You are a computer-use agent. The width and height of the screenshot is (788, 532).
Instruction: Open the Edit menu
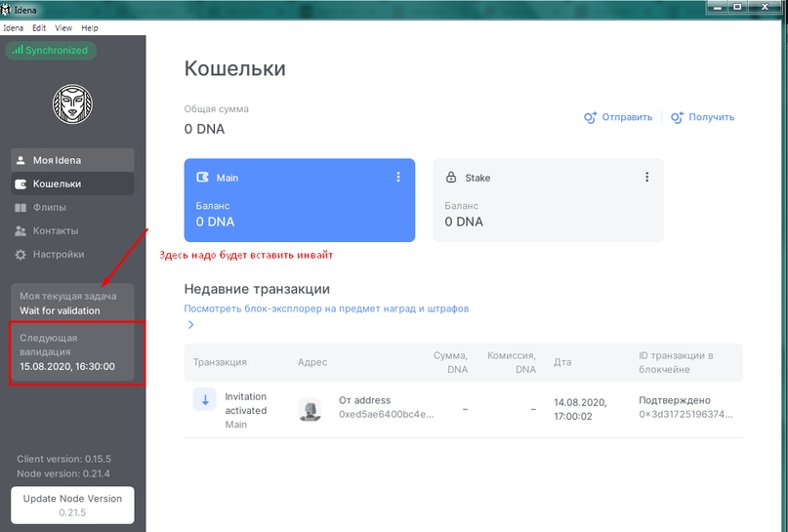(x=39, y=28)
